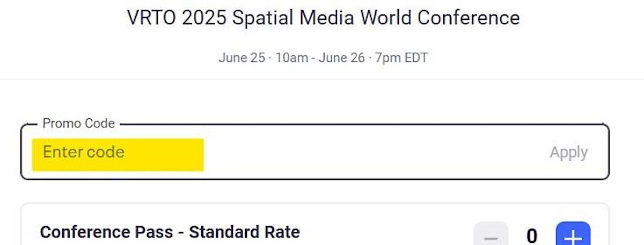Tap the minus icon beside quantity 0

point(491,235)
